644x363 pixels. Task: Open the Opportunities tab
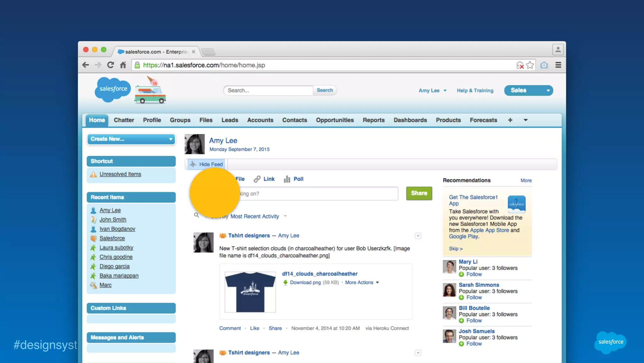pos(335,120)
